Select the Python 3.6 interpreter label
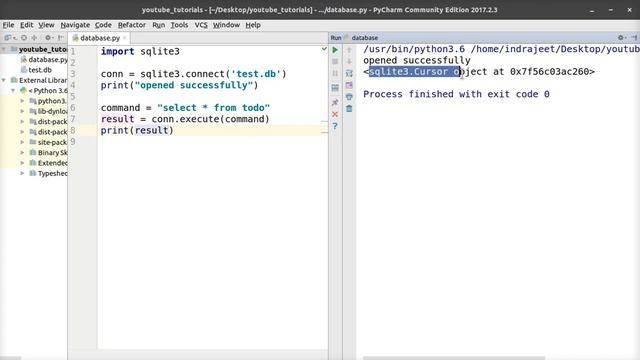Image resolution: width=640 pixels, height=360 pixels. tap(48, 91)
